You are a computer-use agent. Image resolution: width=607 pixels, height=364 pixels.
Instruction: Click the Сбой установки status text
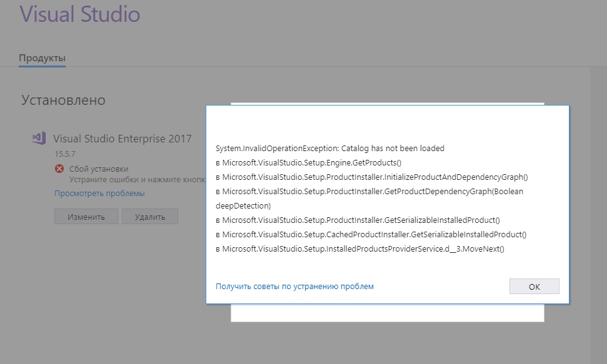(x=98, y=169)
